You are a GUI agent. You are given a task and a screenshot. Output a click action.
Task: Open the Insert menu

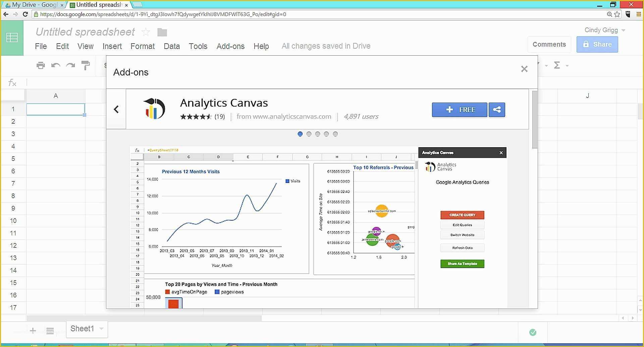[x=112, y=46]
